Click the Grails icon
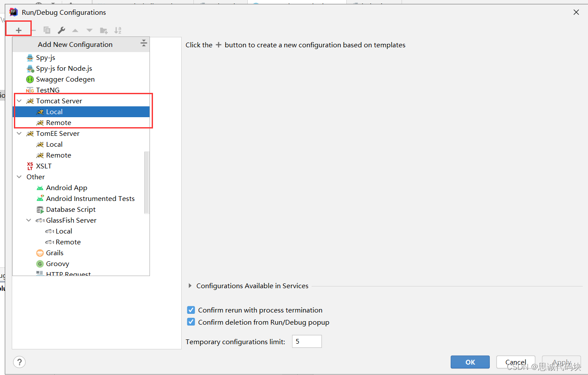The height and width of the screenshot is (375, 588). coord(40,253)
